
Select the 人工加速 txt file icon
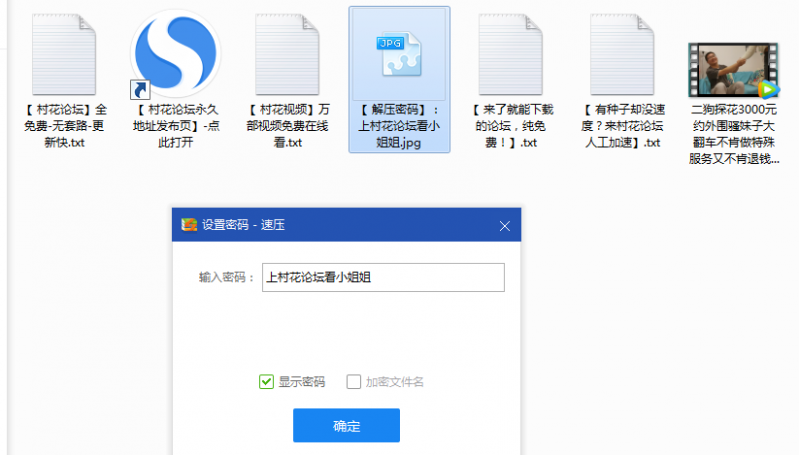click(x=623, y=55)
